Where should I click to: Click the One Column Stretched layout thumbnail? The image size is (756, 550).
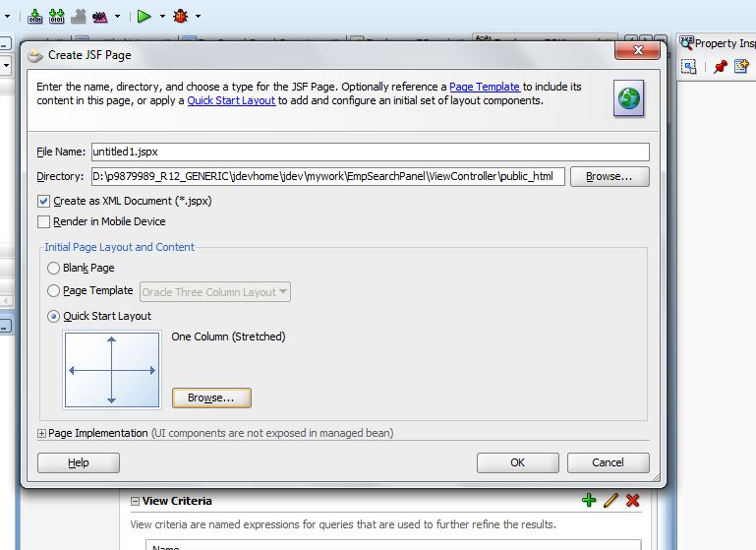click(x=112, y=370)
